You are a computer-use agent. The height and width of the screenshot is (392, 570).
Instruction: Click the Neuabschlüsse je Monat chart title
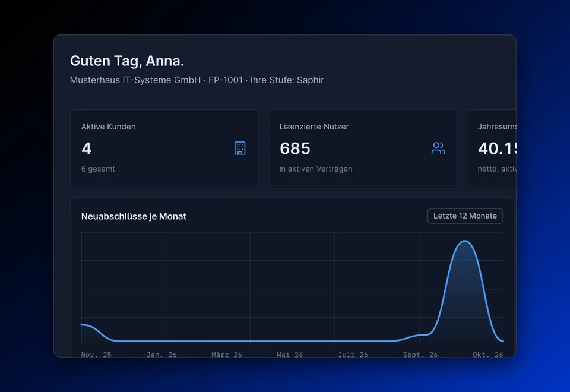(134, 216)
